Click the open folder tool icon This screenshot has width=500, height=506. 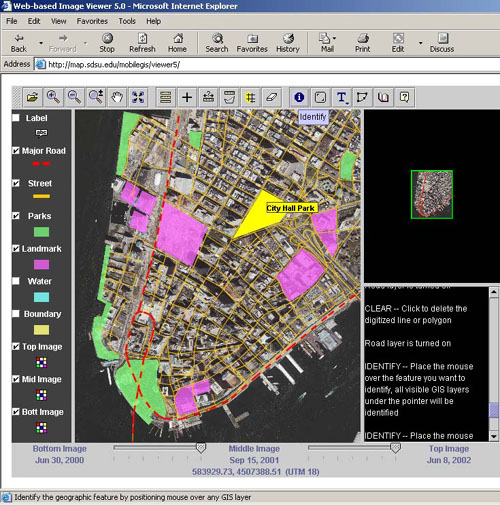pos(32,97)
